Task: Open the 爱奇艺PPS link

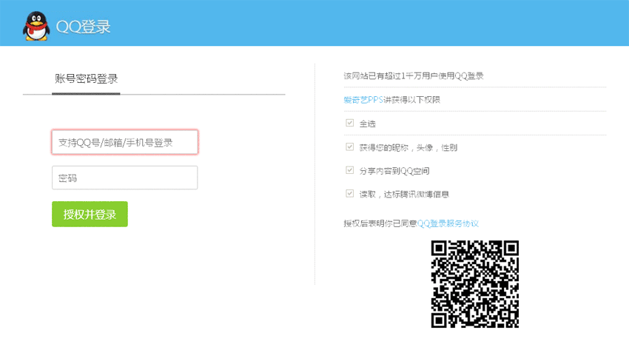Action: coord(363,99)
